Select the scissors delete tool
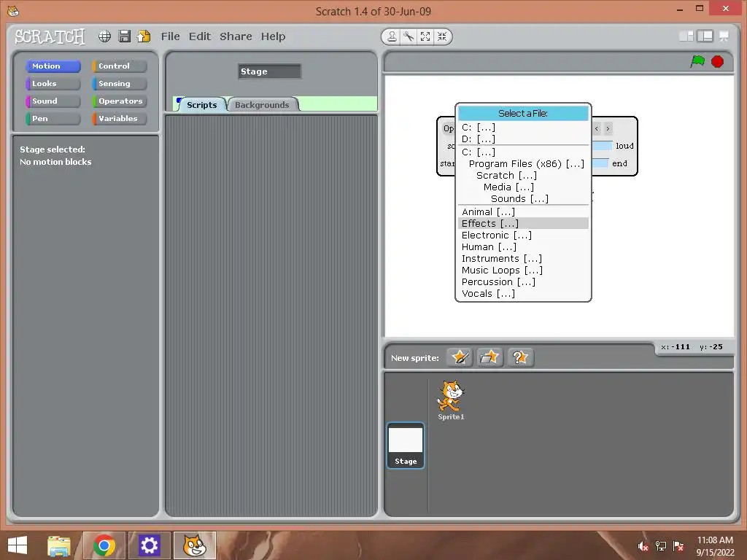The width and height of the screenshot is (747, 560). click(x=409, y=36)
